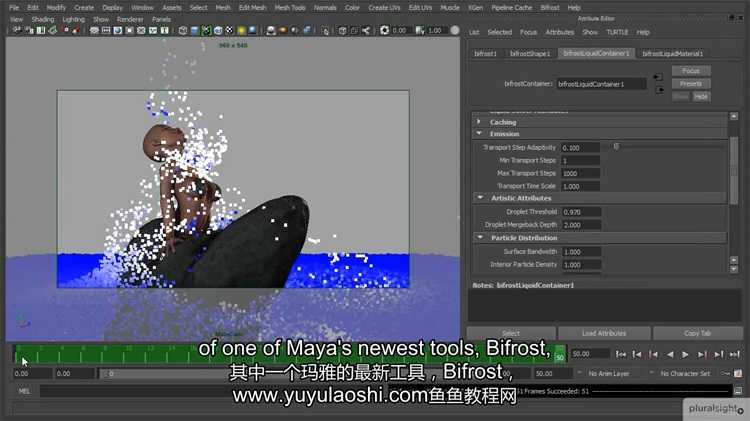The height and width of the screenshot is (421, 750).
Task: Collapse the Emission section
Action: [479, 133]
